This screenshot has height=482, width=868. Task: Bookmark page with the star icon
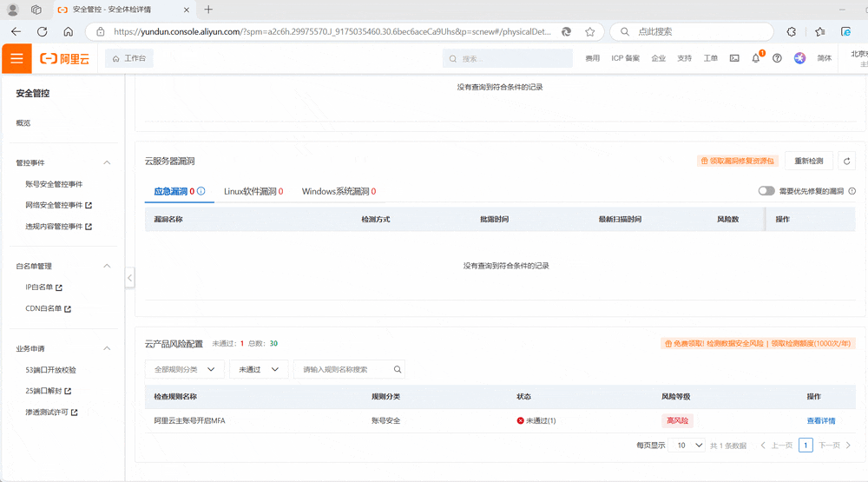point(590,31)
